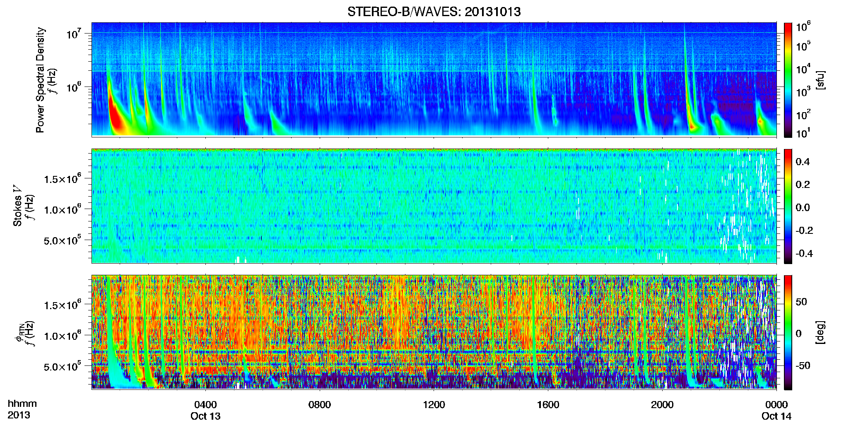The height and width of the screenshot is (447, 868).
Task: Click the 1.0×10^6 tick on the φRTN axis
Action: [x=62, y=336]
